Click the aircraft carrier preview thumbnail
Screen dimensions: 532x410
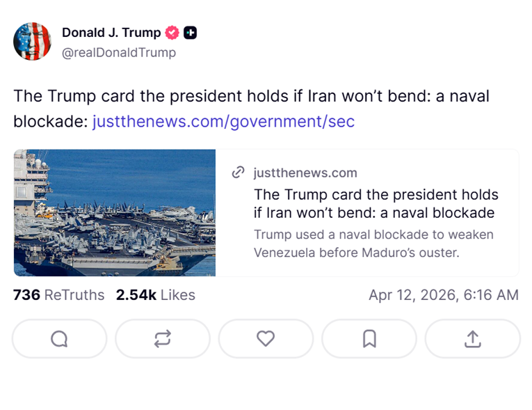tap(115, 213)
